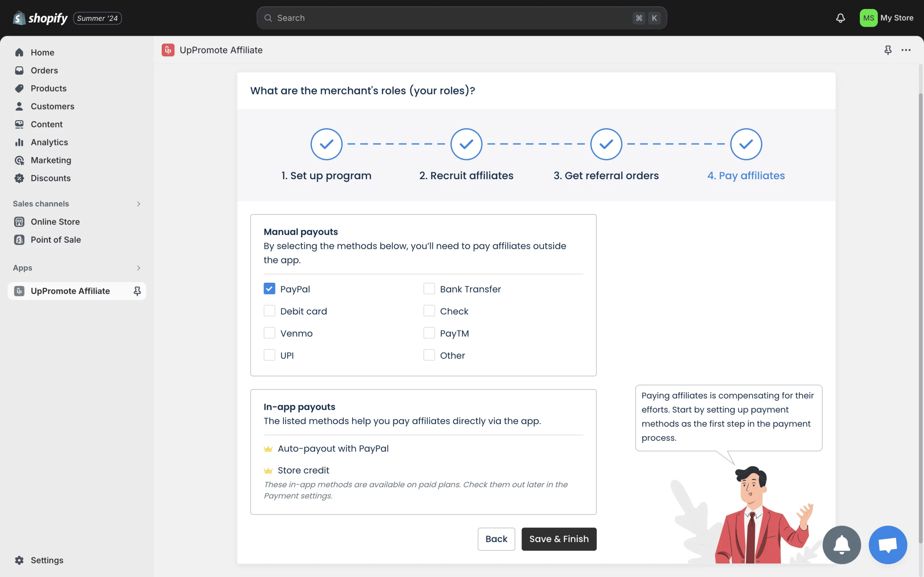Toggle the Bank Transfer payment checkbox

429,288
